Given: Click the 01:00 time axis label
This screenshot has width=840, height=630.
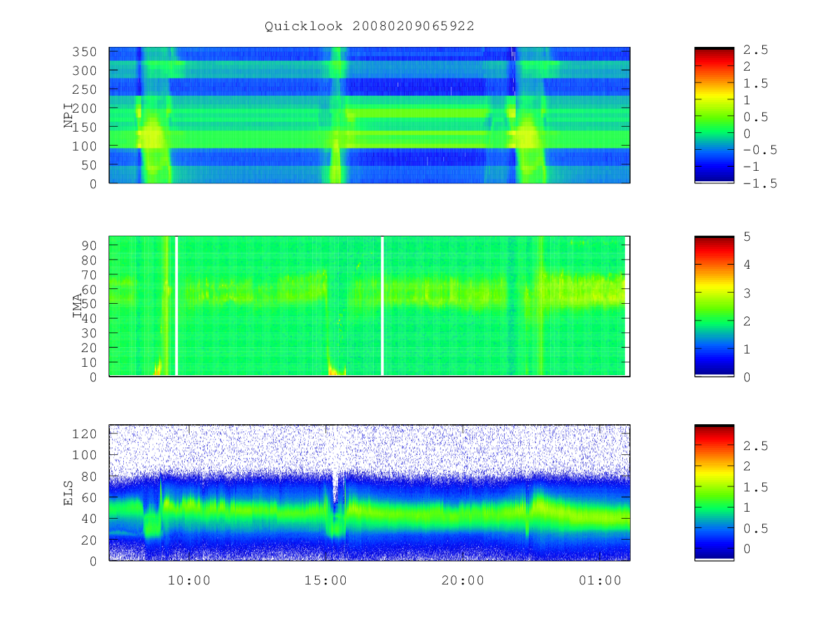Looking at the screenshot, I should (x=601, y=581).
